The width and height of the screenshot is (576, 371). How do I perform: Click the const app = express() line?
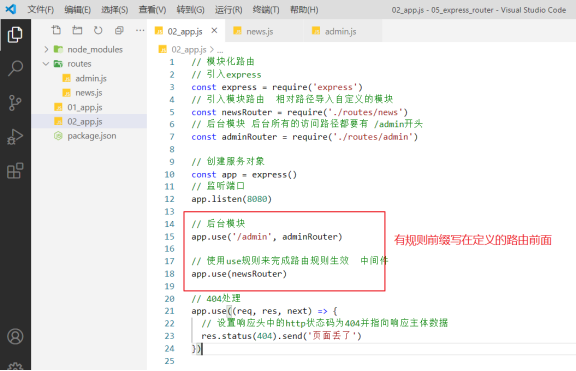tap(244, 174)
